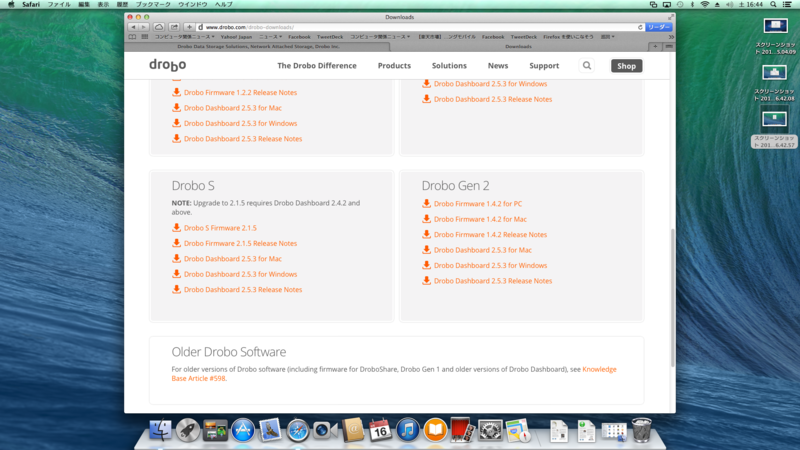Open Drobo Firmware 1.2.2 Release Notes
Image resolution: width=800 pixels, height=450 pixels.
[240, 92]
